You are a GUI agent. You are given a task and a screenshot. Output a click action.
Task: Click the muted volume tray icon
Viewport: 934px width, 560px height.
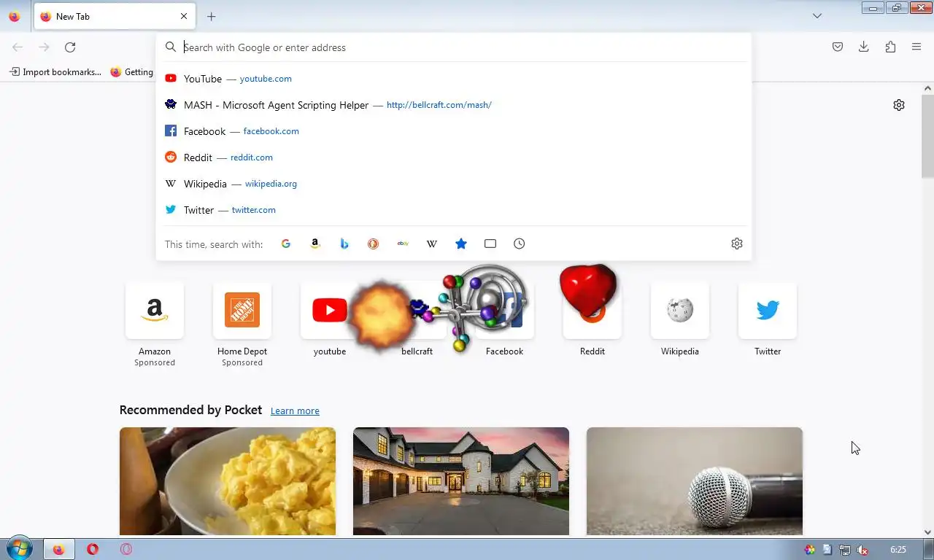click(x=862, y=550)
